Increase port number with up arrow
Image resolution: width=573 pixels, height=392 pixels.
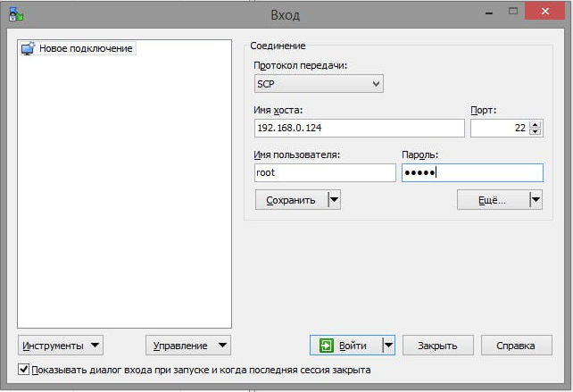(535, 124)
